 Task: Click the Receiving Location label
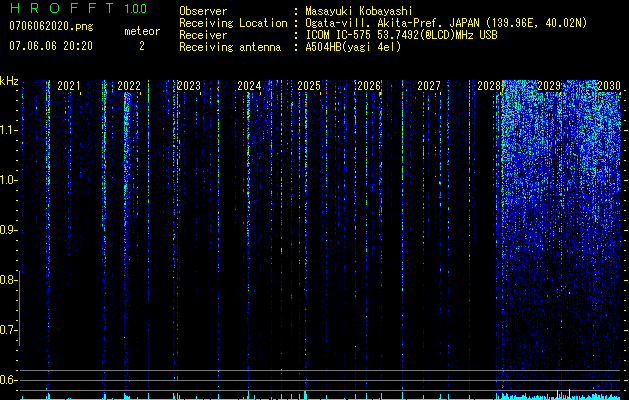[x=233, y=23]
